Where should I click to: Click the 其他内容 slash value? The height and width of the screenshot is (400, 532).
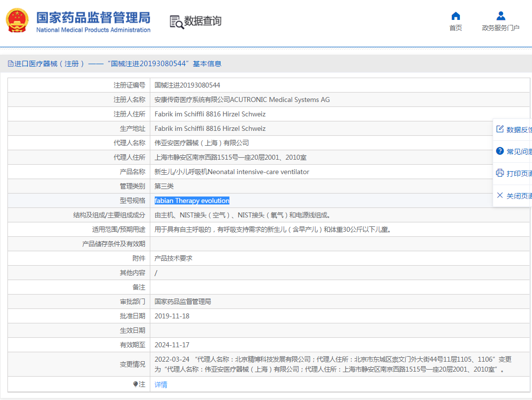[x=156, y=273]
